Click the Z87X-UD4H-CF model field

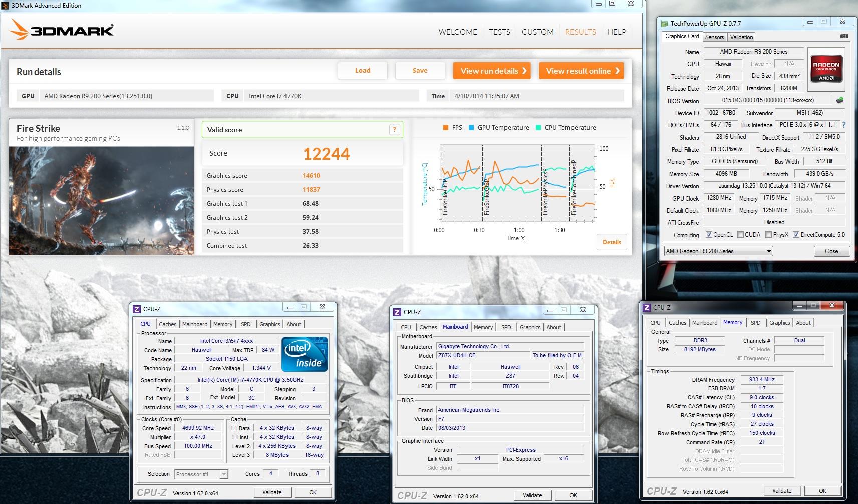click(x=484, y=355)
